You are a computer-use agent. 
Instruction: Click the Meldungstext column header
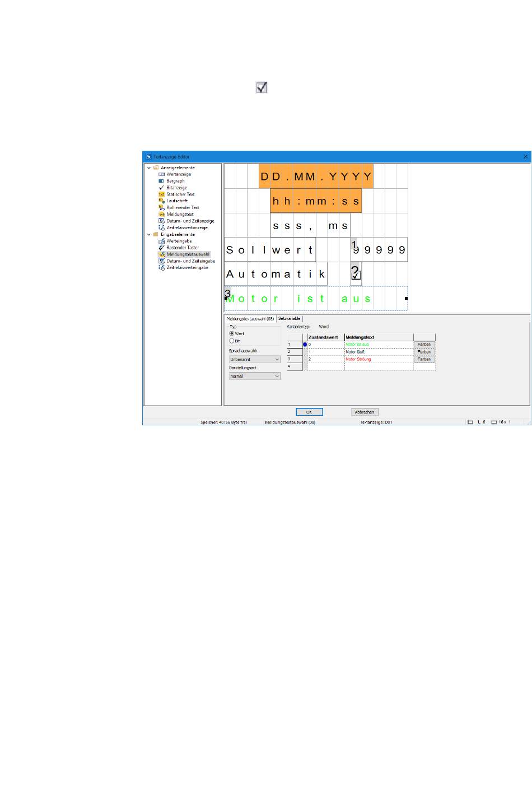pos(379,337)
